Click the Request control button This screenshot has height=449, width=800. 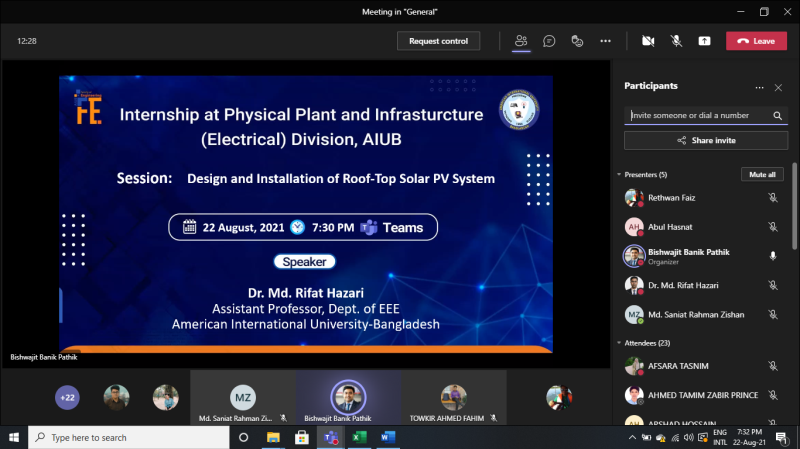(x=439, y=41)
